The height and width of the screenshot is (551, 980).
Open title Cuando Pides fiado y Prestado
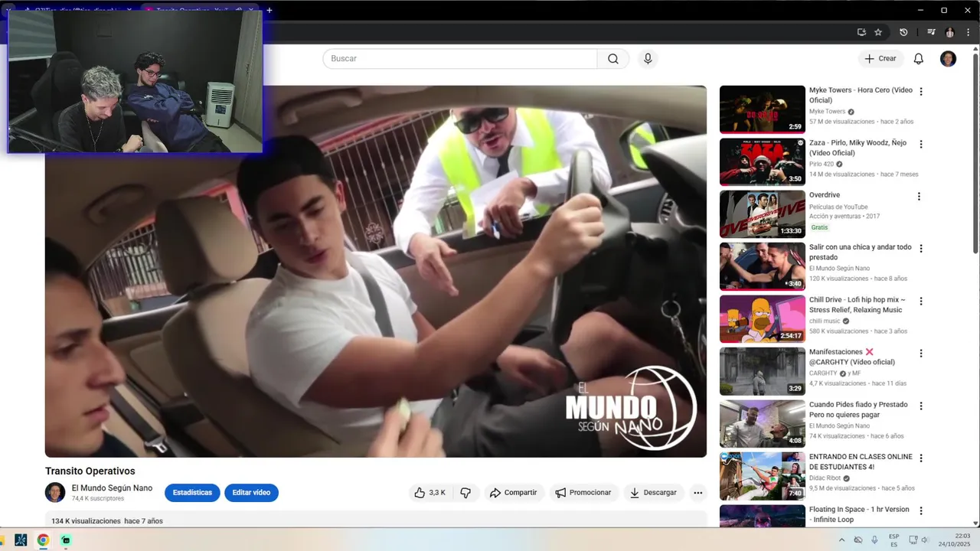pos(858,409)
